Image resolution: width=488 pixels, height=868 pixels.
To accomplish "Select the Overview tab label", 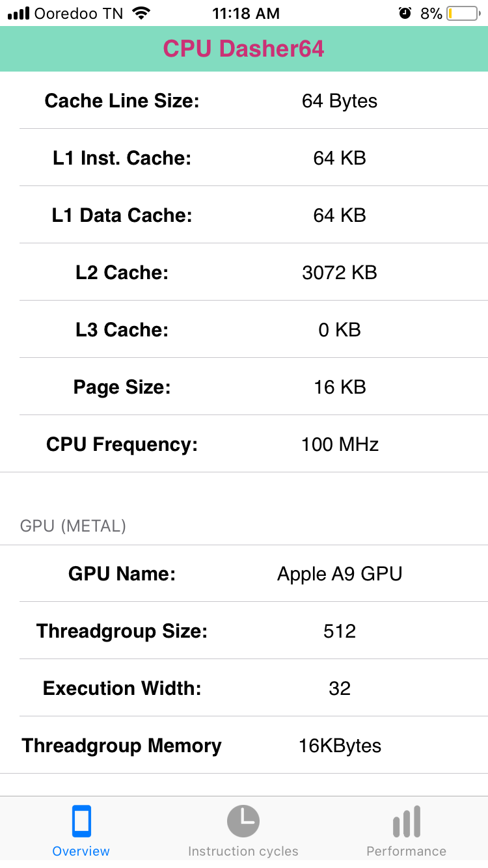I will pos(81,851).
